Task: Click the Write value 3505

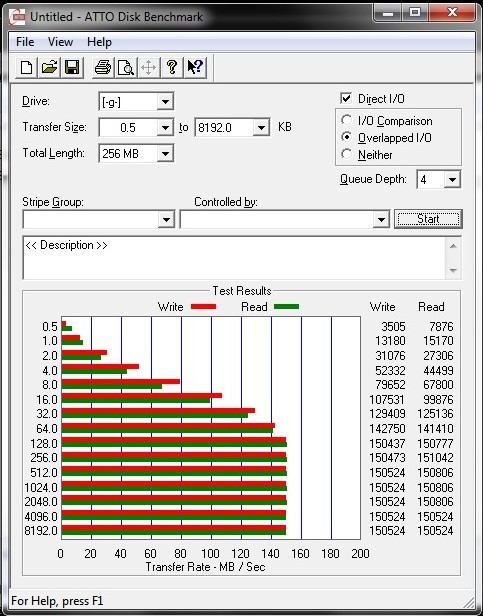Action: click(x=393, y=326)
